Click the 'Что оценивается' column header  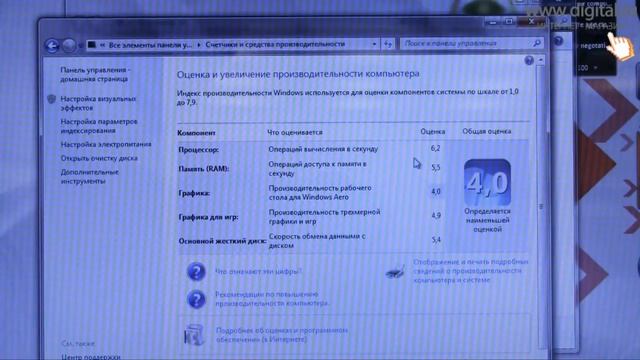click(x=295, y=132)
